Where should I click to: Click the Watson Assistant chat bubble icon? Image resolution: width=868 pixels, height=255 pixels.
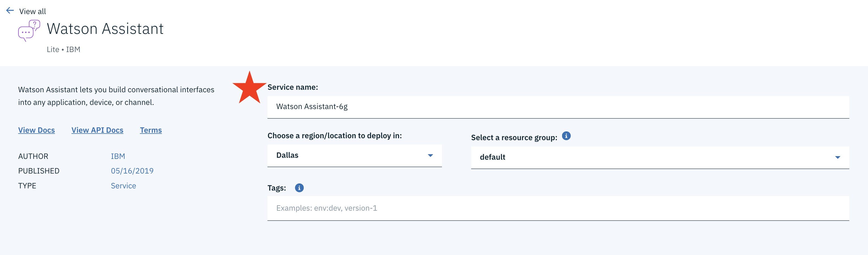29,30
